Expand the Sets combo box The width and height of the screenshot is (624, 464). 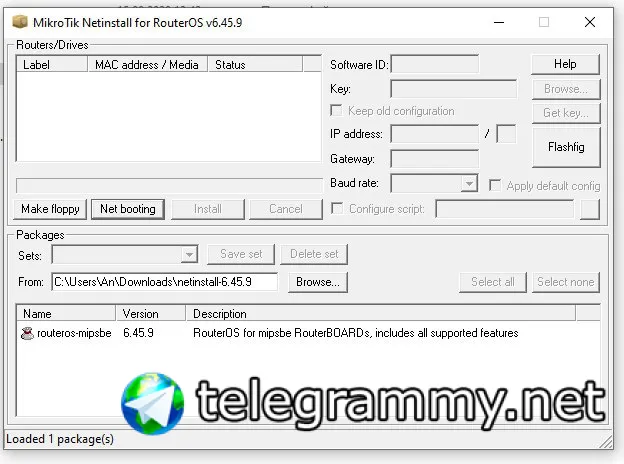pos(189,254)
